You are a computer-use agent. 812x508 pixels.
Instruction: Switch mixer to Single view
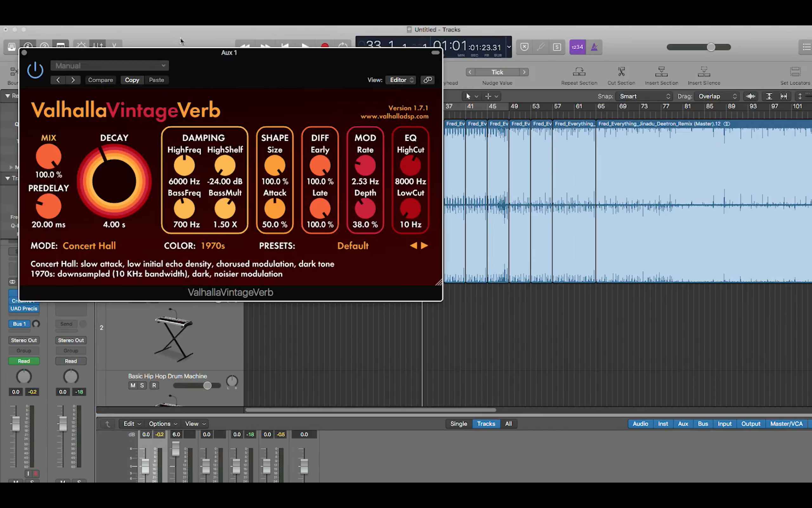[459, 424]
